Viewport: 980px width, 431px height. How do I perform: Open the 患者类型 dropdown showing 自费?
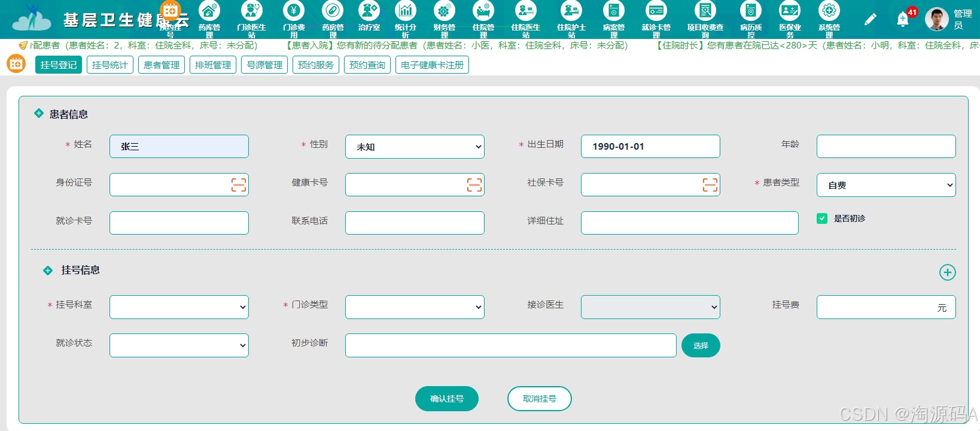886,185
